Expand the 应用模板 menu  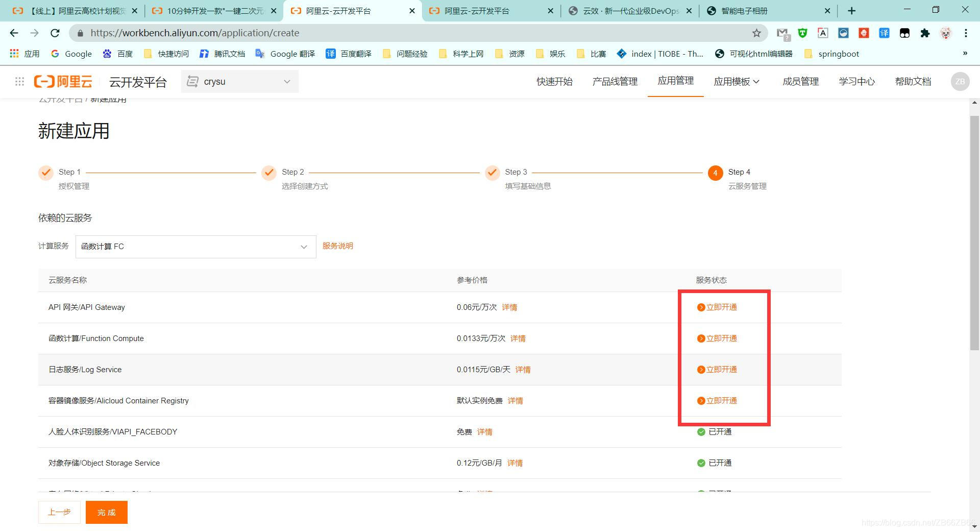[737, 82]
